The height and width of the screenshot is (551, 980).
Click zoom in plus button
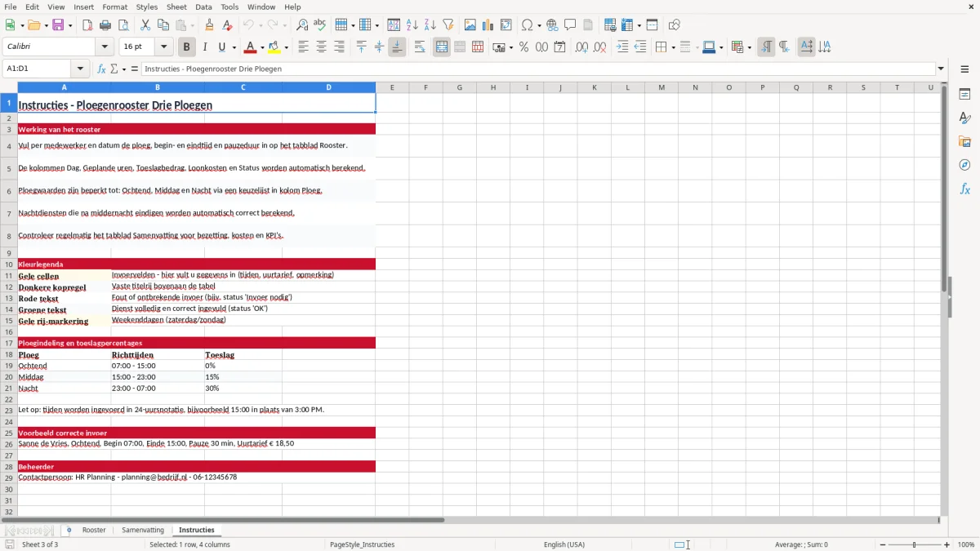(x=947, y=544)
